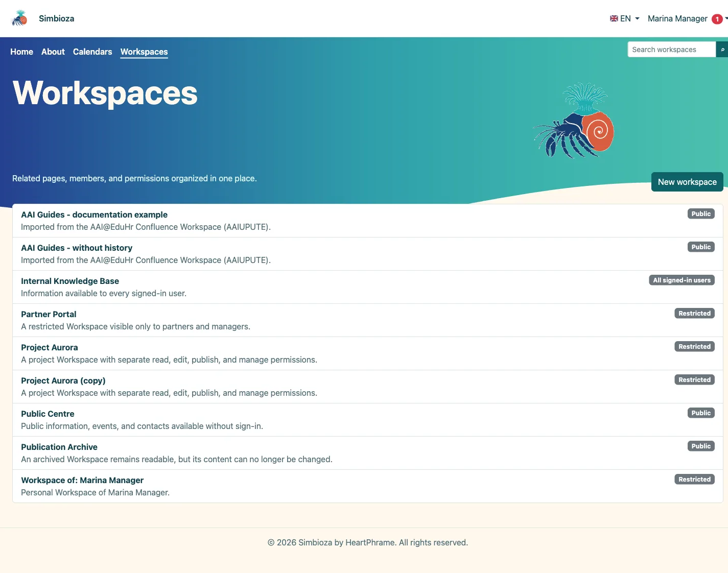Screen dimensions: 728x573
Task: Click Restricted badge on Partner Portal row
Action: pyautogui.click(x=694, y=313)
